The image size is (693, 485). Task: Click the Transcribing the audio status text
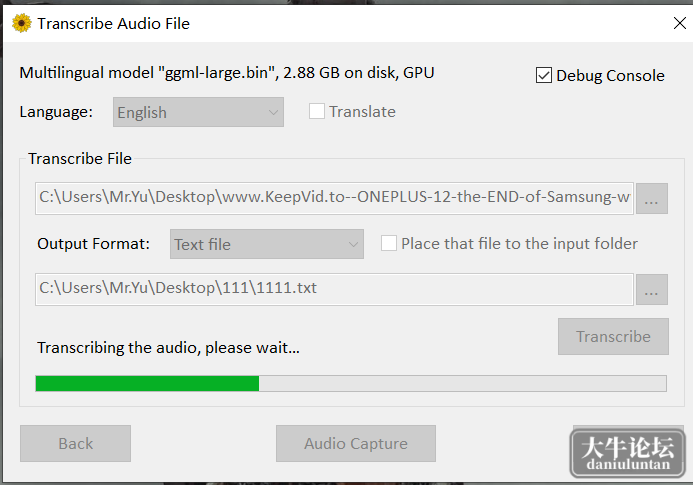tap(168, 348)
